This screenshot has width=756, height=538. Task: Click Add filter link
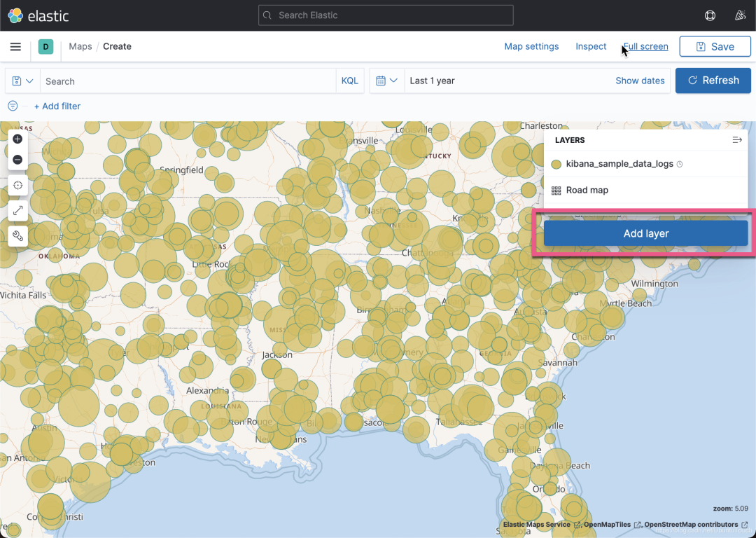pos(57,106)
